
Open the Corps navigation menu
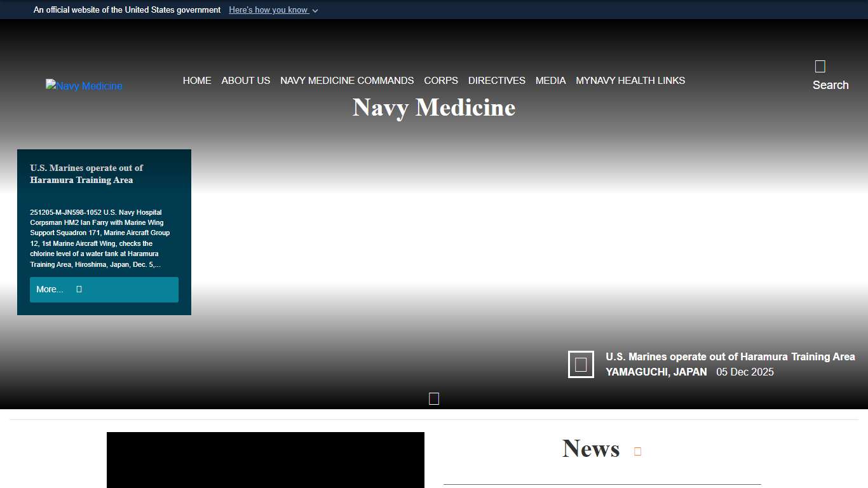point(441,81)
